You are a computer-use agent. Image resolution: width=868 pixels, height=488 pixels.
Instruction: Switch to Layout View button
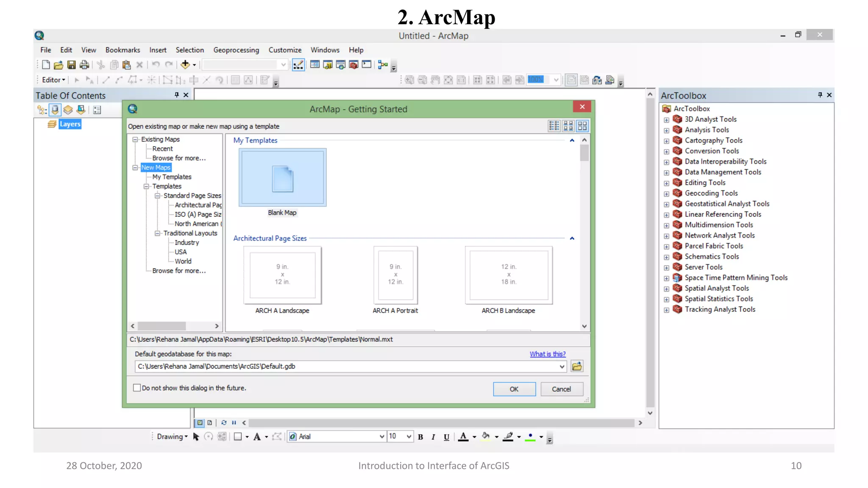210,423
